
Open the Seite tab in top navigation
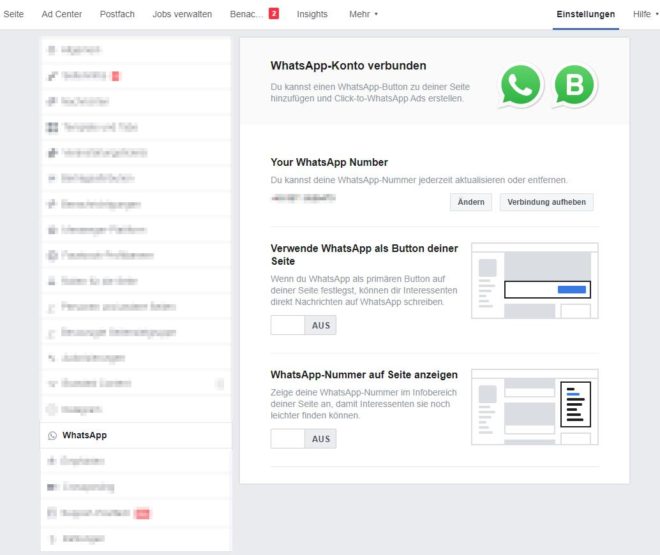[13, 14]
